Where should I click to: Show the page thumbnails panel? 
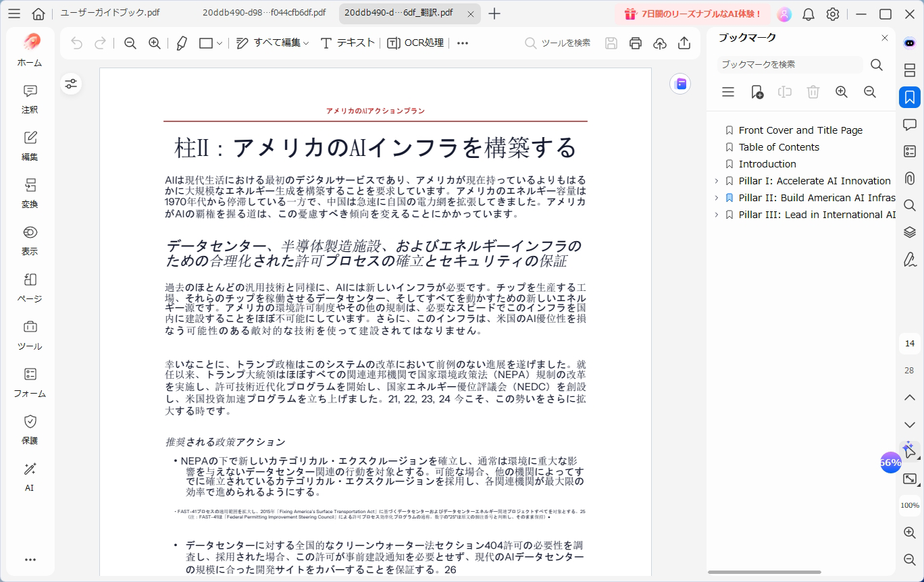pos(910,70)
